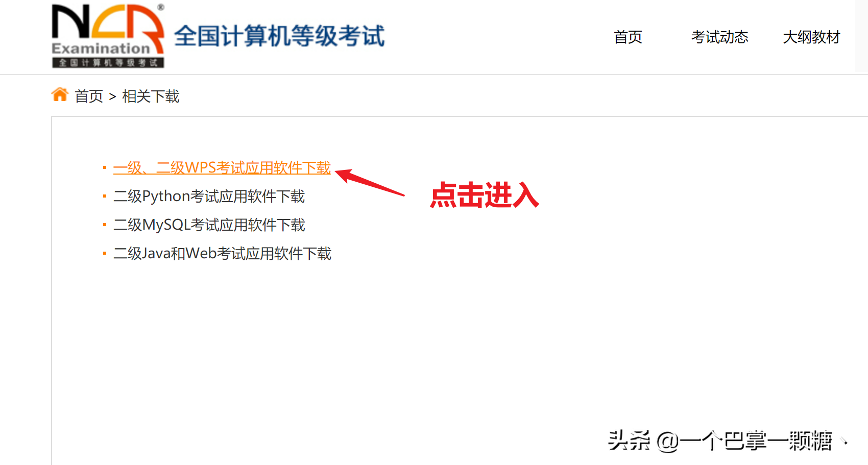Screen dimensions: 868x465
Task: Click the bullet before 二级Java和Web link
Action: [x=105, y=253]
